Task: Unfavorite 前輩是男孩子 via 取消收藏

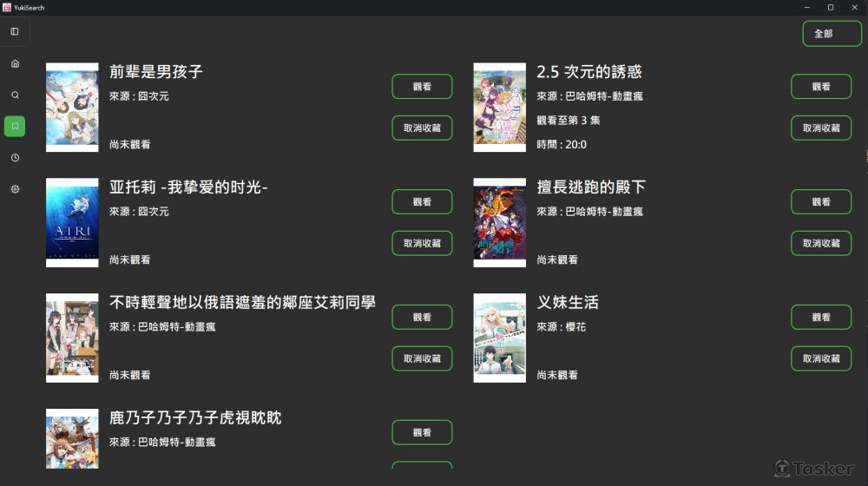Action: point(422,128)
